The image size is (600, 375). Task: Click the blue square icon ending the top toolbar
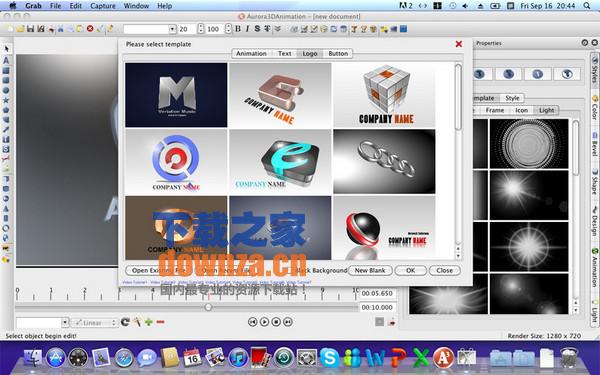click(x=403, y=29)
